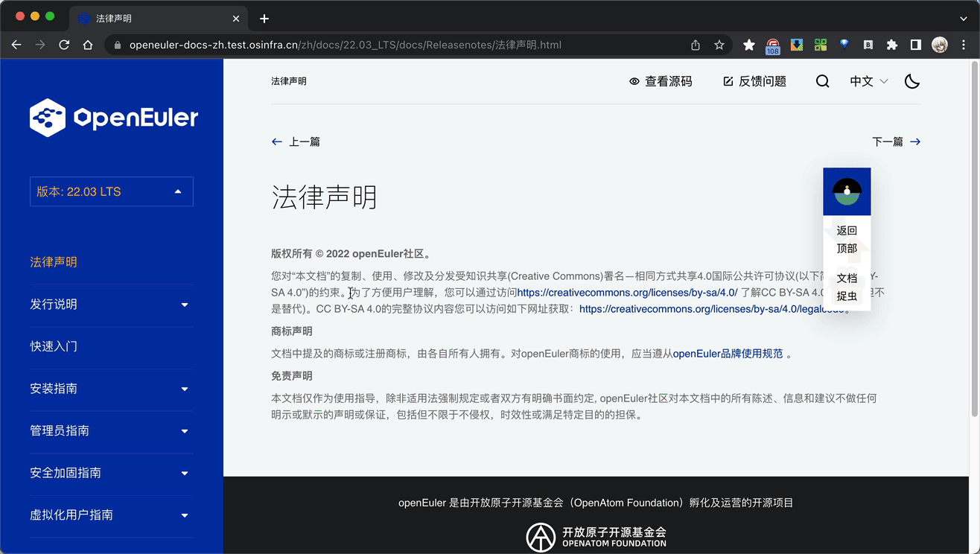Click the 文档捉虫 button
Image resolution: width=980 pixels, height=554 pixels.
(847, 287)
